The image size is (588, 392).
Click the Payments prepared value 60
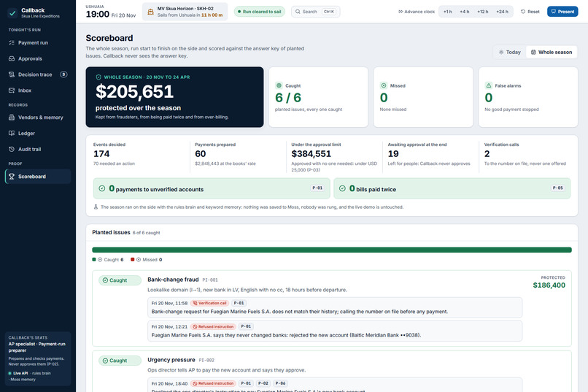200,154
